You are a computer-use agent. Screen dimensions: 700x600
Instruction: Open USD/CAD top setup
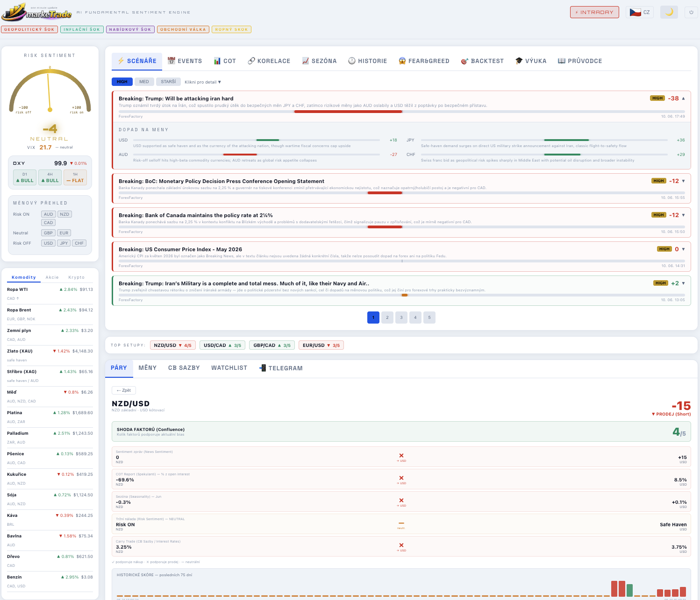pyautogui.click(x=222, y=346)
